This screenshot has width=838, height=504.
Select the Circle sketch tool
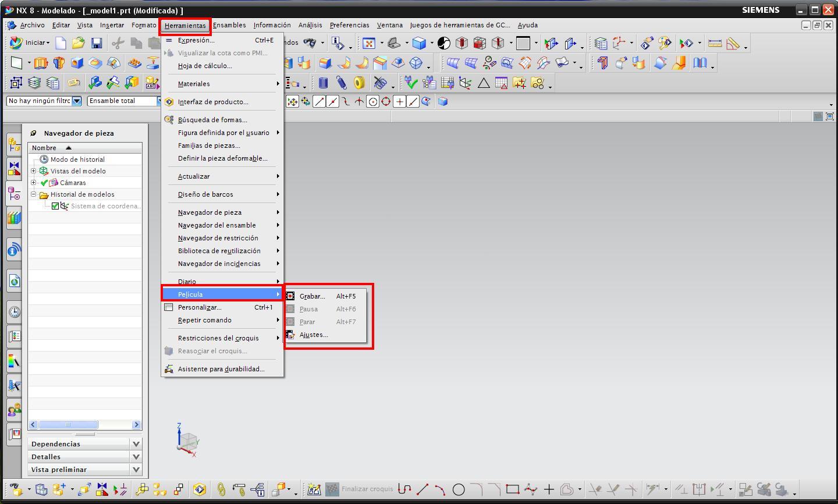tap(459, 489)
